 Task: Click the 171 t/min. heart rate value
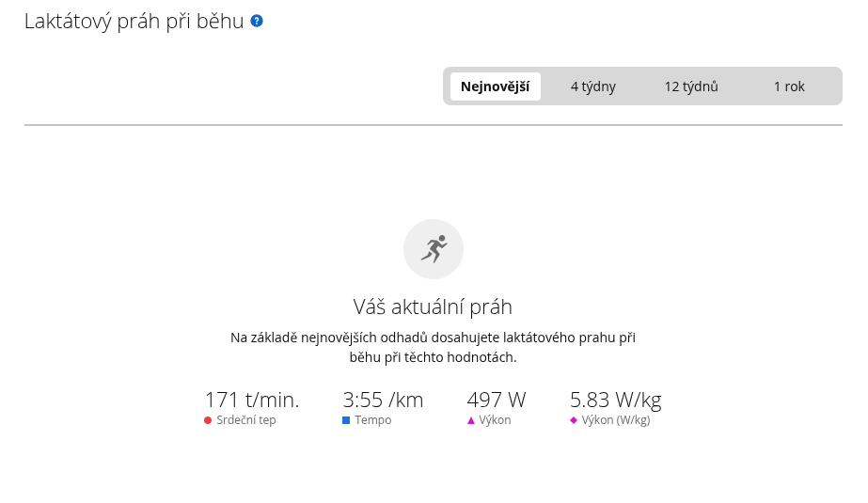[252, 400]
